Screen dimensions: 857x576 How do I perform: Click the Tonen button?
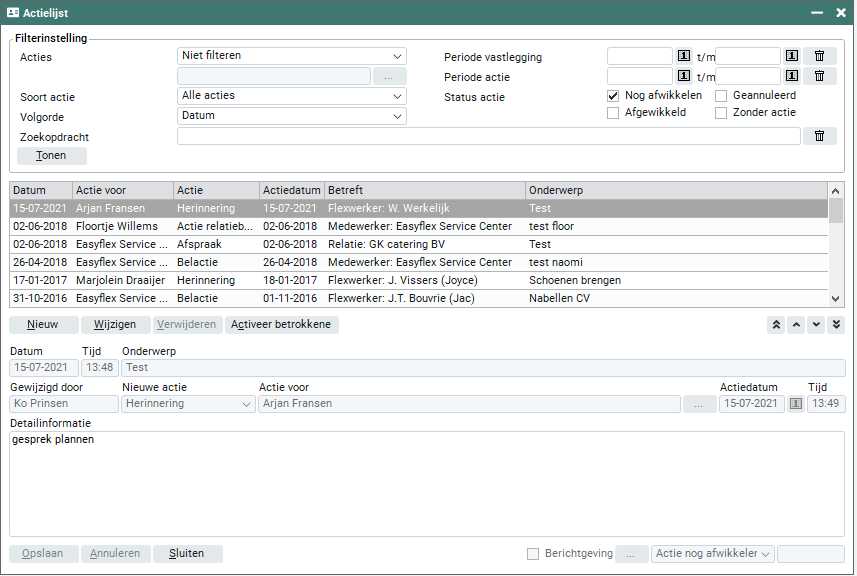[x=52, y=156]
